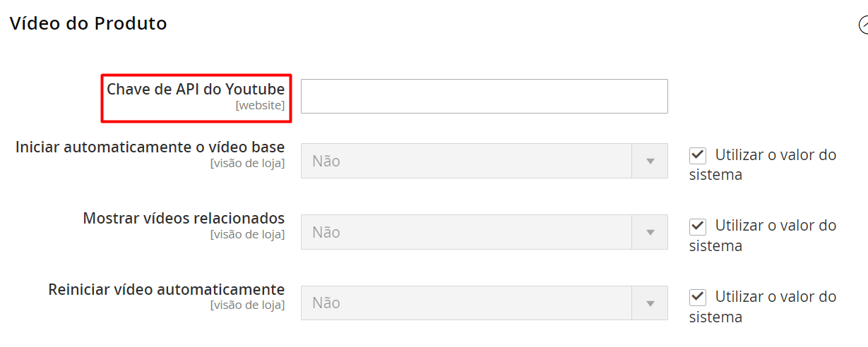Click the Iniciar automaticamente o vídeo base label
Viewport: 868px width, 347px height.
150,147
